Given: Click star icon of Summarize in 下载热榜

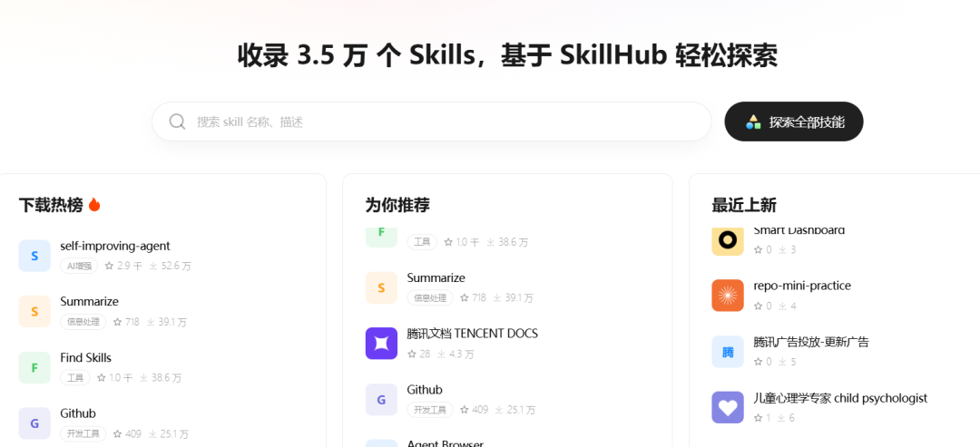Looking at the screenshot, I should point(117,322).
